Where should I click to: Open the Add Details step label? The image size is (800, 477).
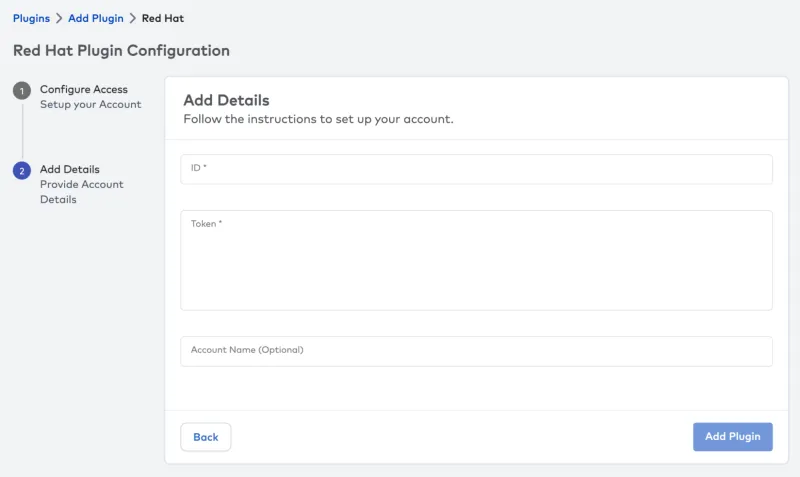coord(70,169)
